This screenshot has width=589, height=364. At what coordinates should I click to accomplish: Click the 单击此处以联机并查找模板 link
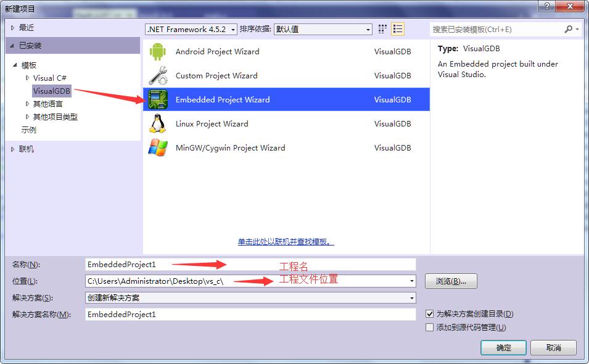[x=286, y=242]
